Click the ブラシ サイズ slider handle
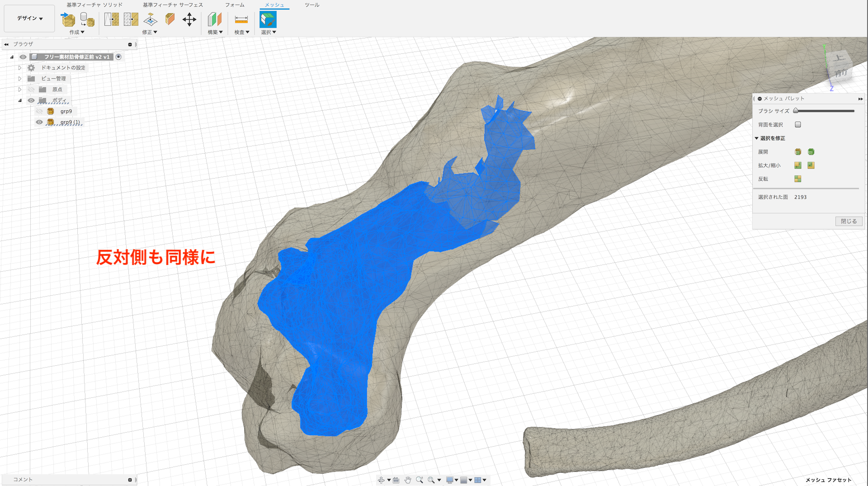This screenshot has height=486, width=868. (x=796, y=111)
